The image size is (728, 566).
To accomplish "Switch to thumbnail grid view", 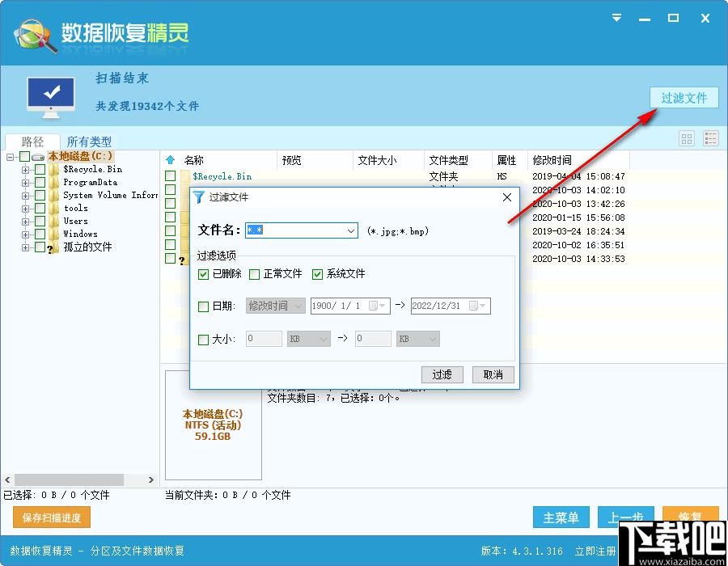I will pos(687,139).
